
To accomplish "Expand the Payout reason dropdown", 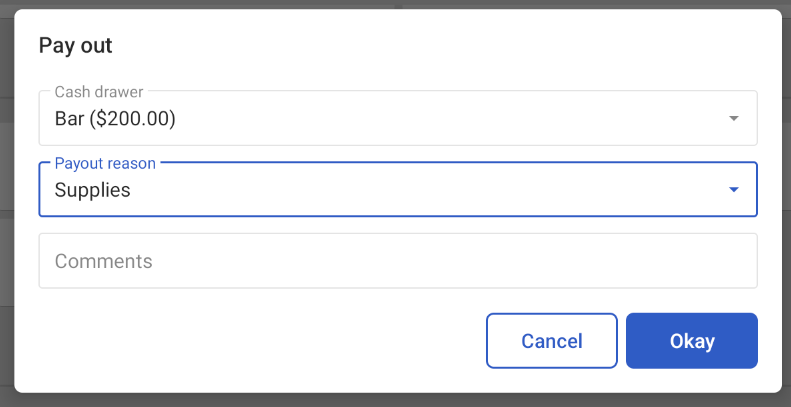I will (398, 189).
